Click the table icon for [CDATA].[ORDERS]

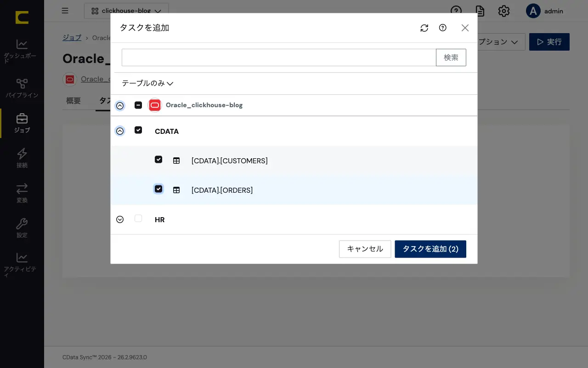point(176,190)
